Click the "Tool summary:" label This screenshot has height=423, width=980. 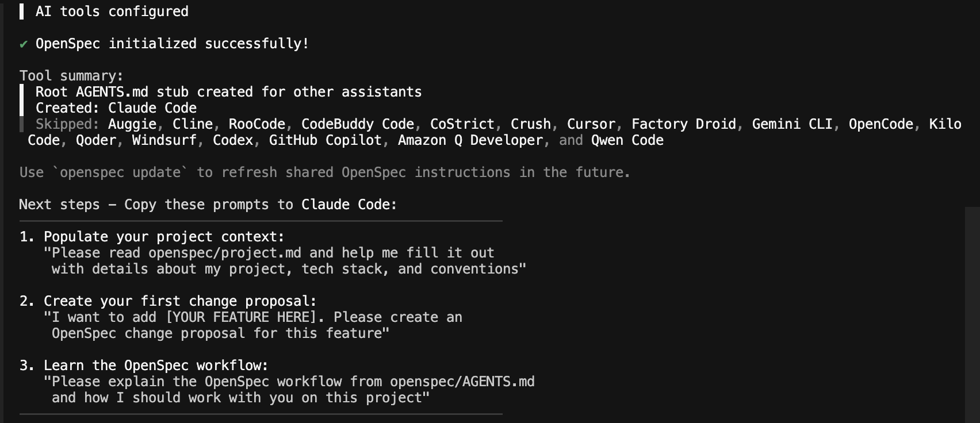tap(71, 76)
